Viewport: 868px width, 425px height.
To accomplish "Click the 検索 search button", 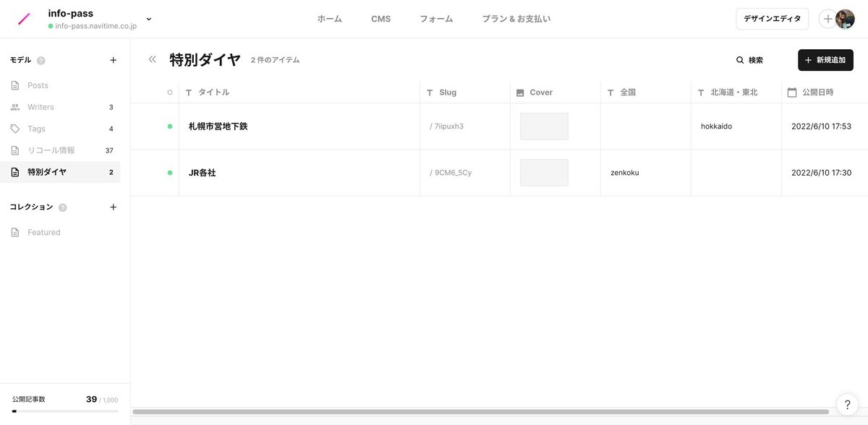I will point(749,60).
